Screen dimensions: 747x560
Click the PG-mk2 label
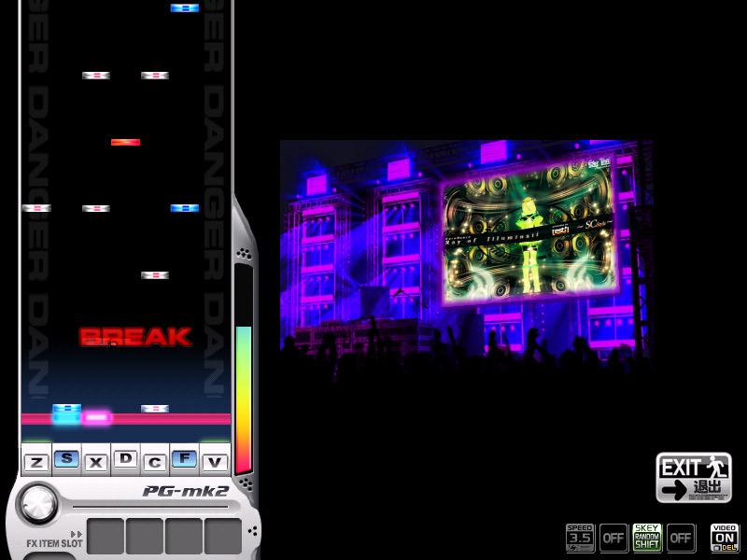[185, 492]
